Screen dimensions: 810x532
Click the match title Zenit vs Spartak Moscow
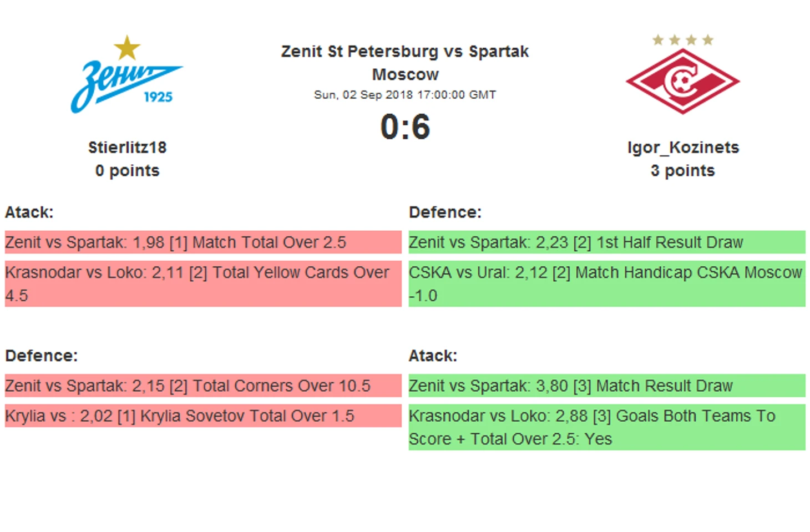pyautogui.click(x=405, y=63)
